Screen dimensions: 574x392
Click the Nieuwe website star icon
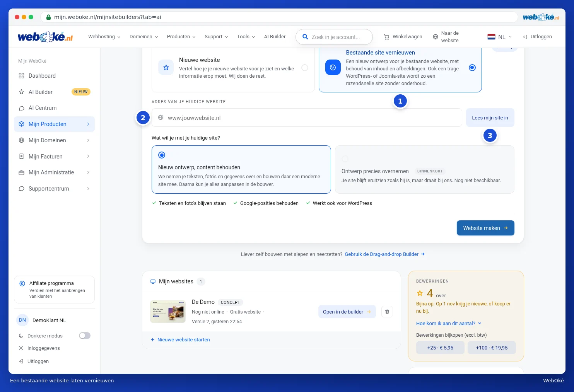(x=166, y=68)
